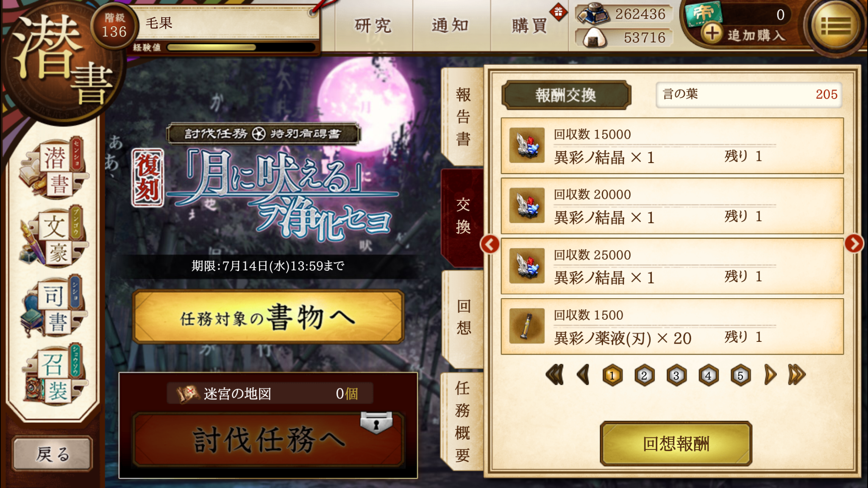Click the red left arrow on panel edge

coord(490,244)
